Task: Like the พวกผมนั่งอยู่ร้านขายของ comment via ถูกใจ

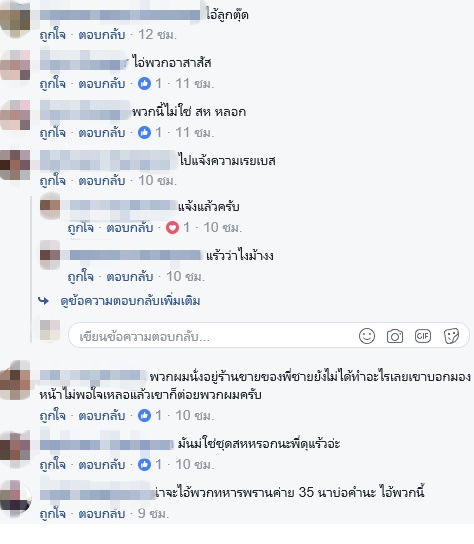Action: [x=52, y=416]
